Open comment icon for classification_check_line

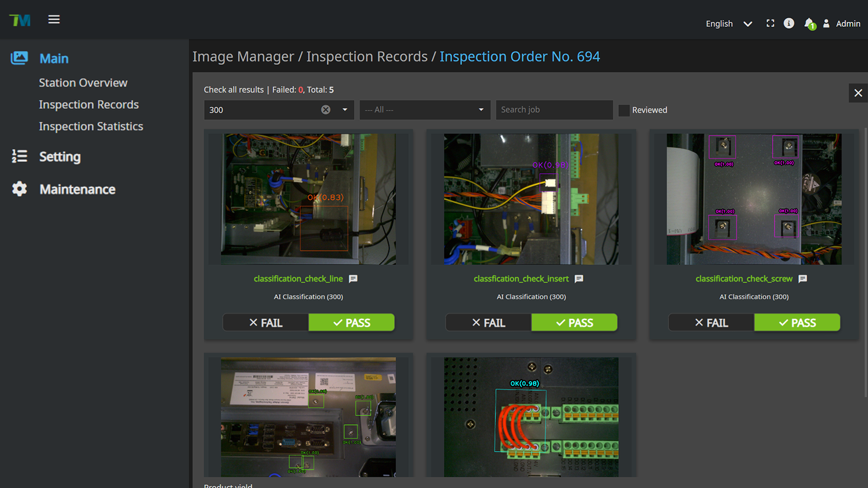click(x=353, y=279)
